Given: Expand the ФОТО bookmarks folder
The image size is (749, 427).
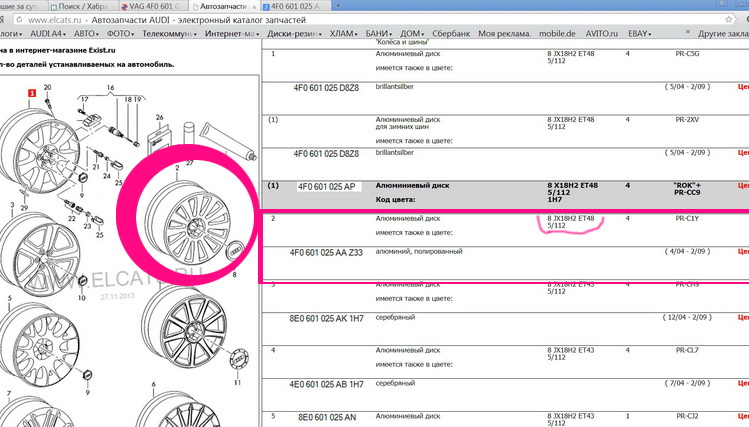Looking at the screenshot, I should pos(120,33).
